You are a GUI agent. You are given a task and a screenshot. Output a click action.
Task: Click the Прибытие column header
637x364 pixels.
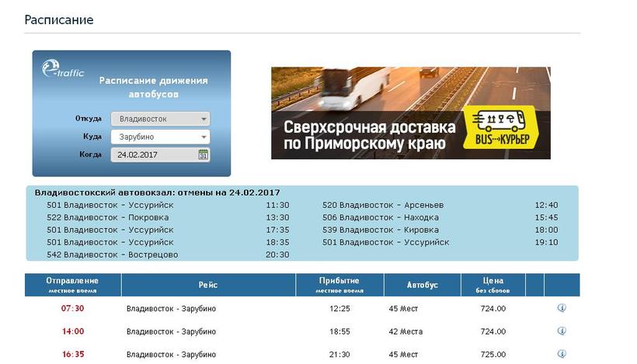[x=339, y=285]
